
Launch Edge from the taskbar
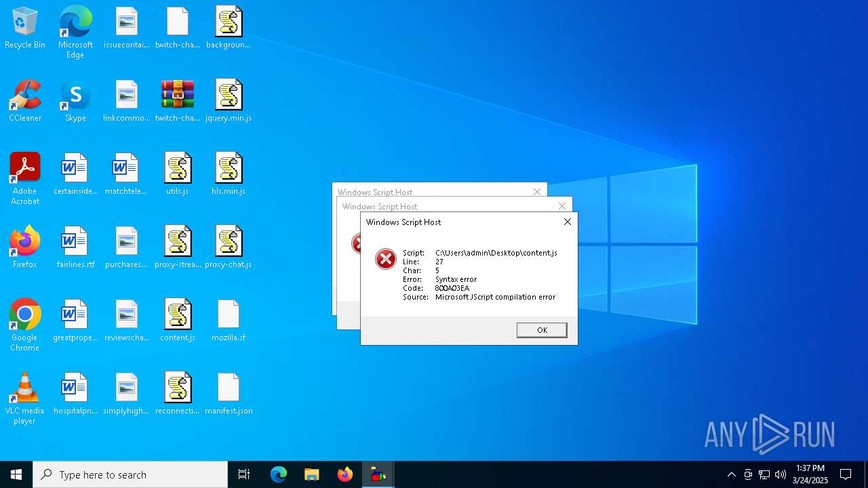[x=279, y=474]
